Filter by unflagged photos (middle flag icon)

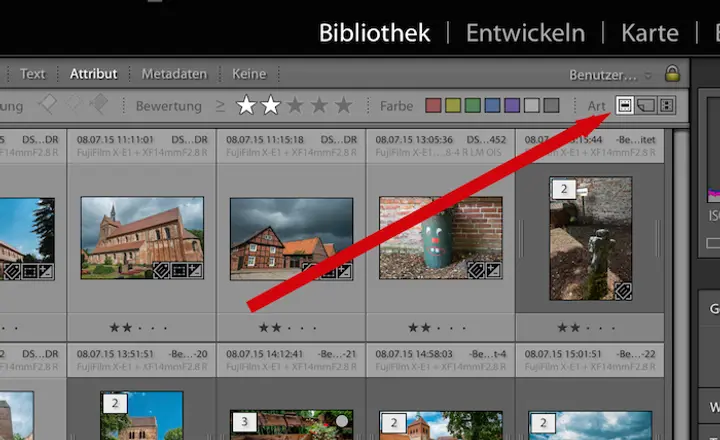point(73,105)
